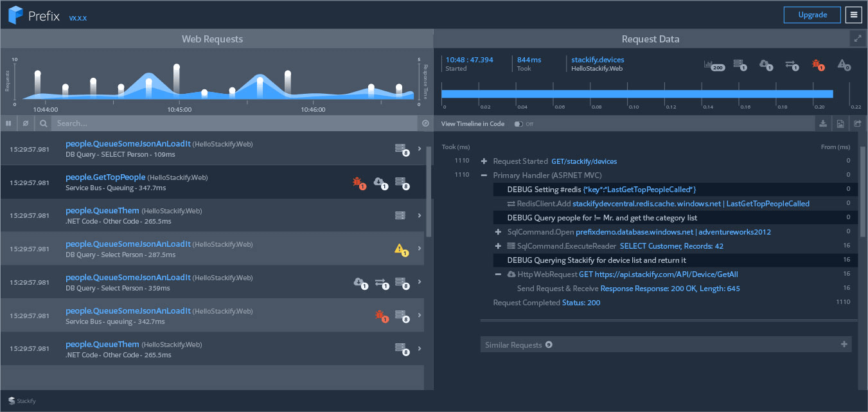Expand the SqlCommand.ExecuteReader trace row
This screenshot has height=412, width=868.
click(498, 246)
